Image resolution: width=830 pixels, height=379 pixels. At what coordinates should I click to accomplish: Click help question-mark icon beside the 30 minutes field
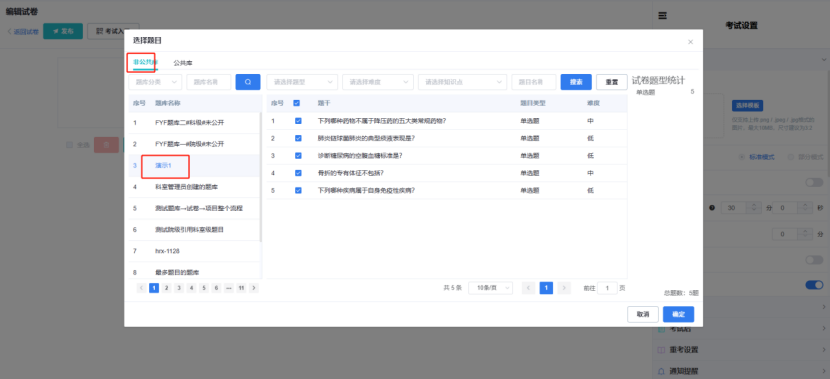pyautogui.click(x=711, y=208)
